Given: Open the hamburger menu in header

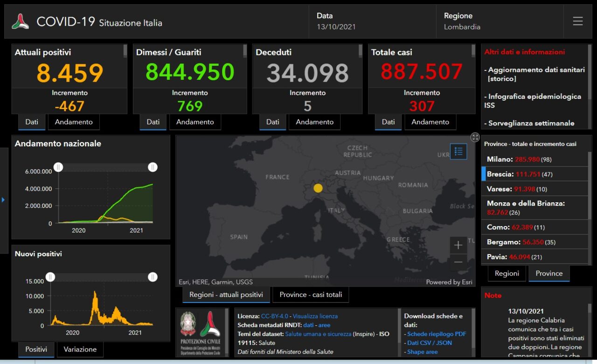Looking at the screenshot, I should tap(578, 21).
